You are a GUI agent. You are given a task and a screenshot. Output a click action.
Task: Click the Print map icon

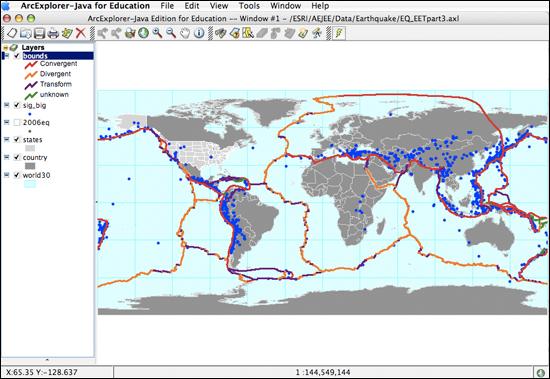53,33
